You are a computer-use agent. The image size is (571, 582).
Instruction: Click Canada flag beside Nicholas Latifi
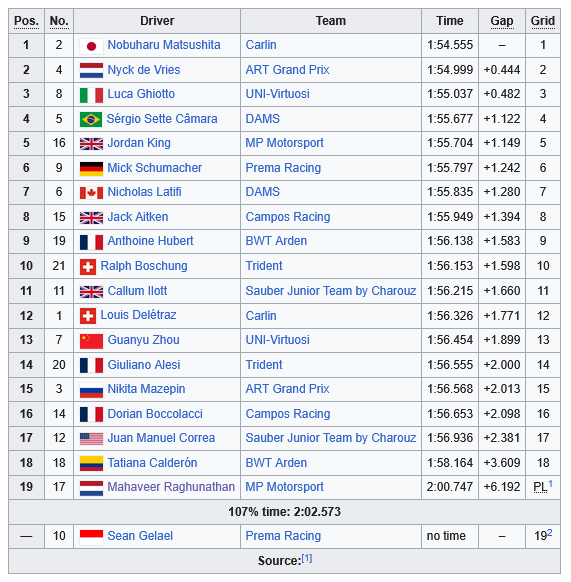91,193
